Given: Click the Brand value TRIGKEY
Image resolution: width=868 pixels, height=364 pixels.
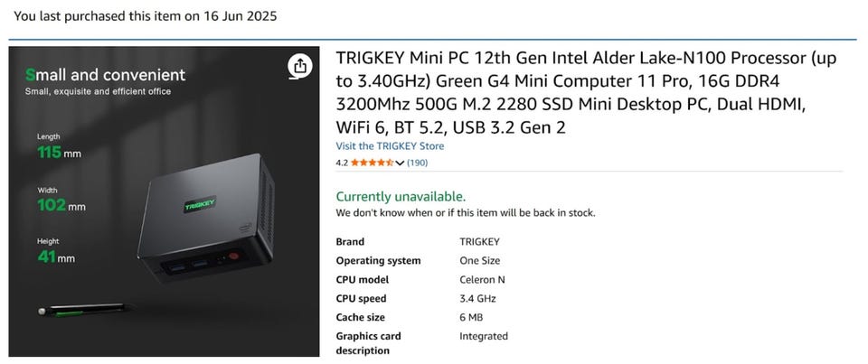Looking at the screenshot, I should tap(479, 242).
